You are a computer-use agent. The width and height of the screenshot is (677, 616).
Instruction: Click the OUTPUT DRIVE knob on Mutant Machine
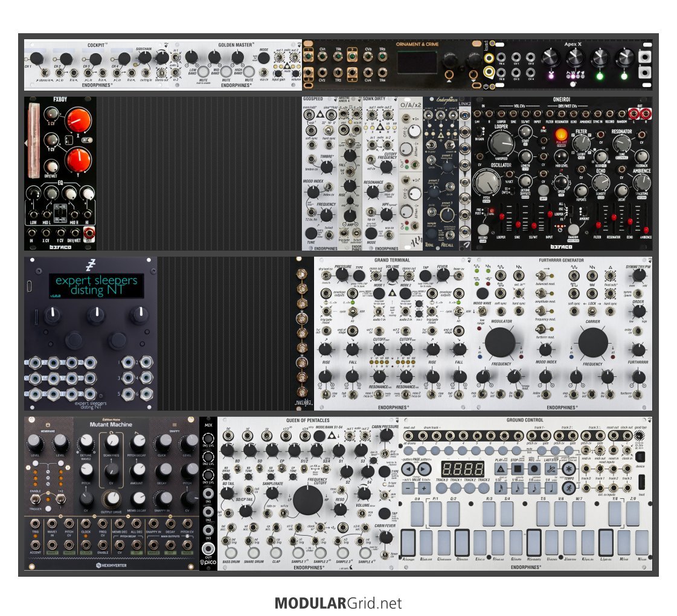pos(111,499)
